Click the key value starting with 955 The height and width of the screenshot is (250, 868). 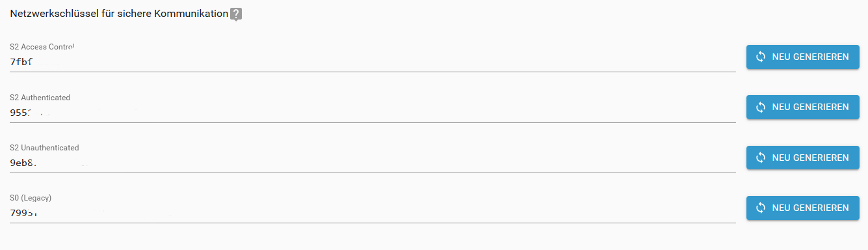click(21, 112)
